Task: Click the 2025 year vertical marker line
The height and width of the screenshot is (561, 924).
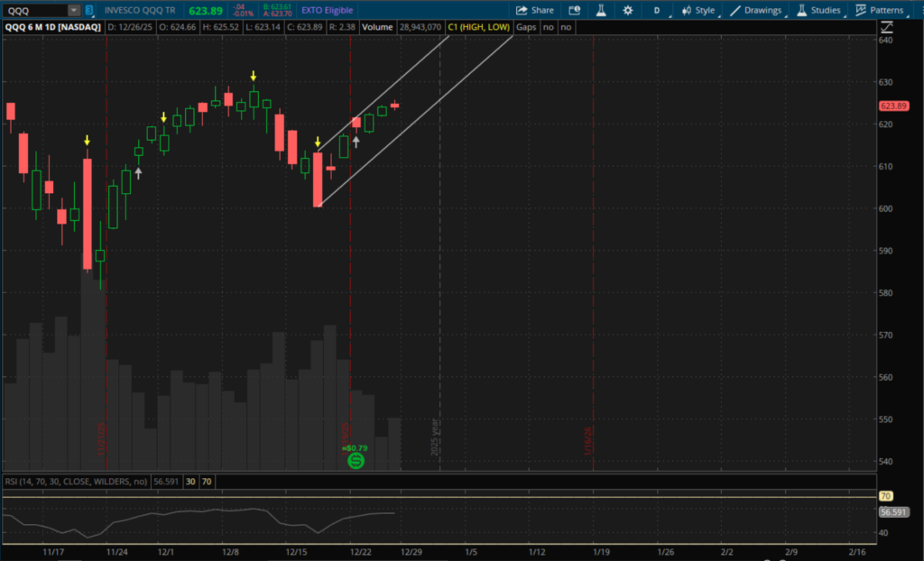Action: pyautogui.click(x=439, y=271)
